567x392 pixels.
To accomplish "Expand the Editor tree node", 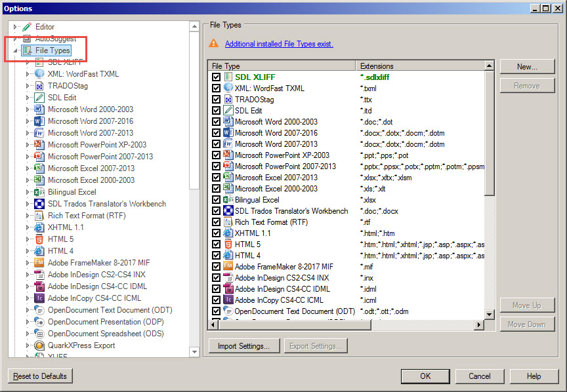I will point(14,27).
